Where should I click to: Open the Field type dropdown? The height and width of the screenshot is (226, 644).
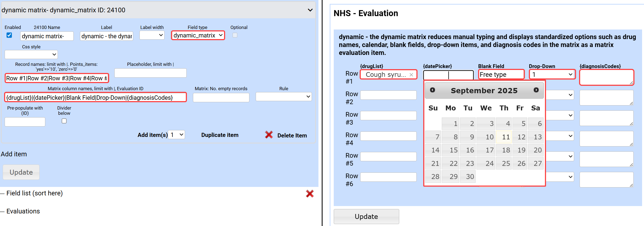(x=198, y=36)
